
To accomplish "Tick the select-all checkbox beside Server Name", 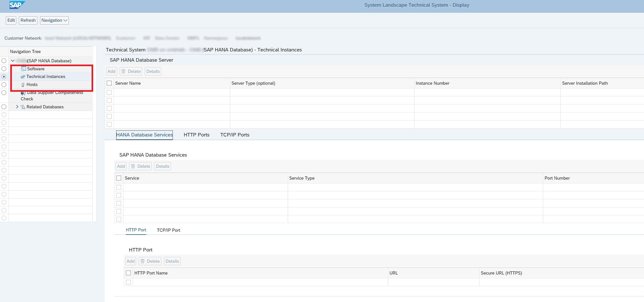I will [x=109, y=83].
